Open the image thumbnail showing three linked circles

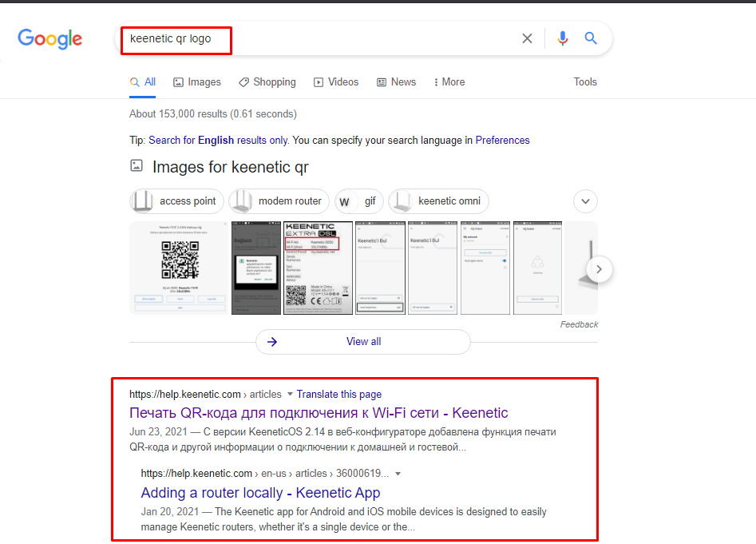[x=537, y=268]
